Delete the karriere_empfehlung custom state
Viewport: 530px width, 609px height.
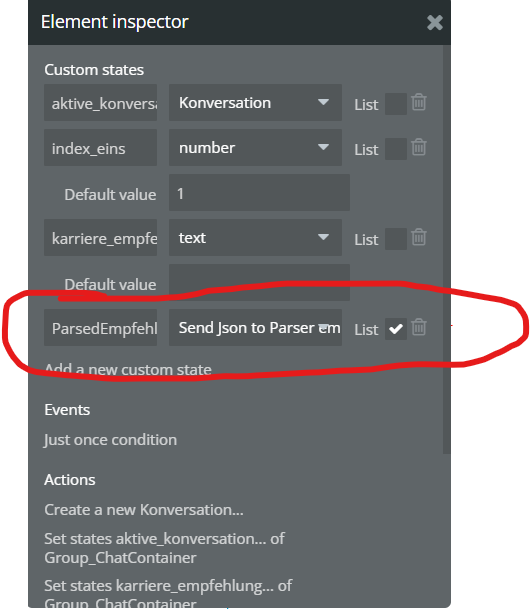[419, 237]
